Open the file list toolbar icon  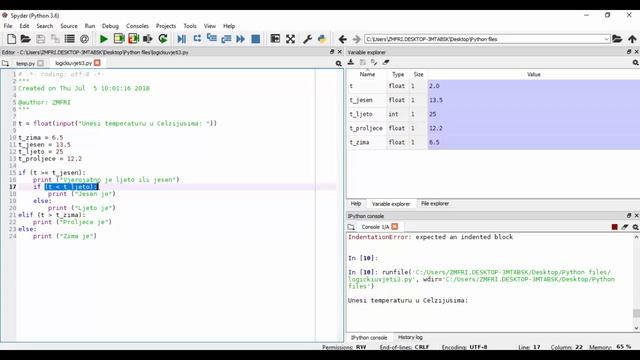point(70,39)
